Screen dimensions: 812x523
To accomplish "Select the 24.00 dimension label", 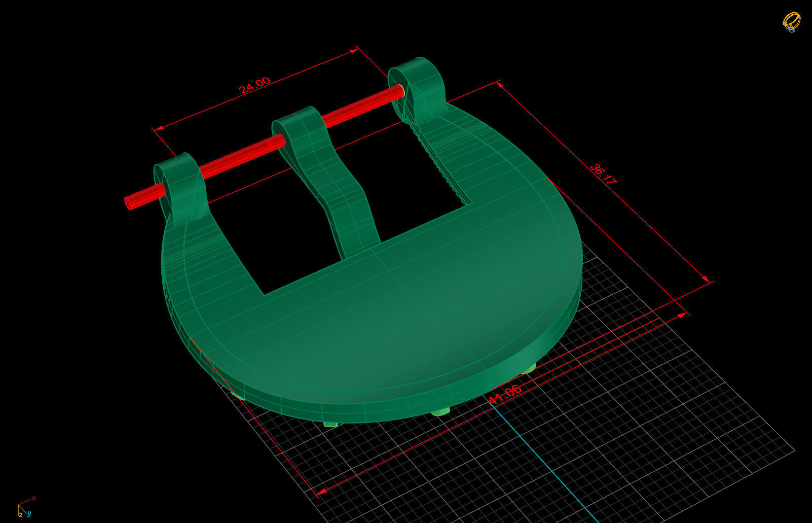I will pyautogui.click(x=254, y=85).
